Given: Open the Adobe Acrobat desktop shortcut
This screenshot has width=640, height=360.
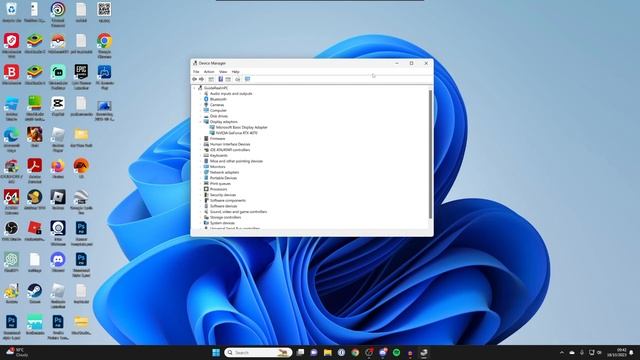Looking at the screenshot, I should [35, 170].
